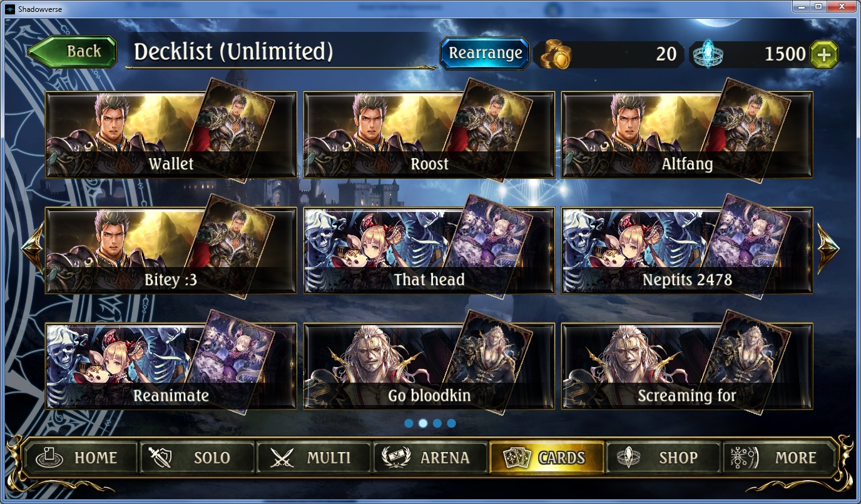
Task: Click the gold coins rupie icon
Action: pyautogui.click(x=556, y=54)
